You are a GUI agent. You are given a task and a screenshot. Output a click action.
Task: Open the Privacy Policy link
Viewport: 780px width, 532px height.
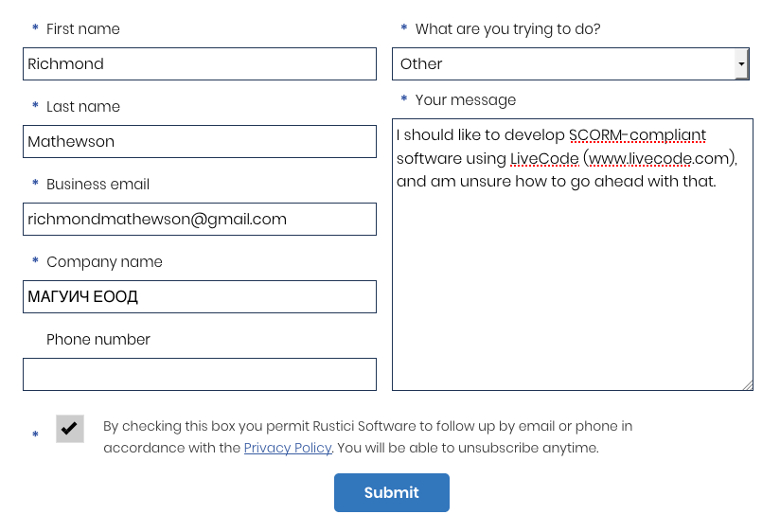[288, 448]
